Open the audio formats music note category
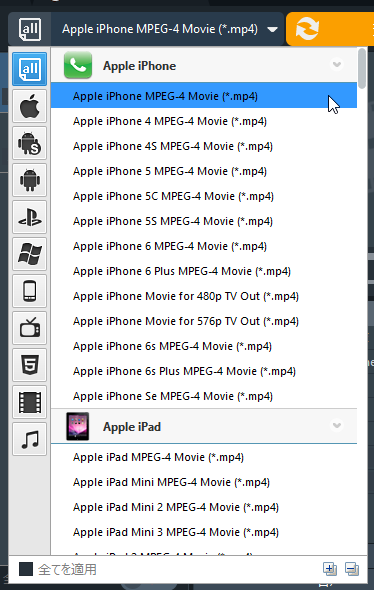 (x=29, y=439)
